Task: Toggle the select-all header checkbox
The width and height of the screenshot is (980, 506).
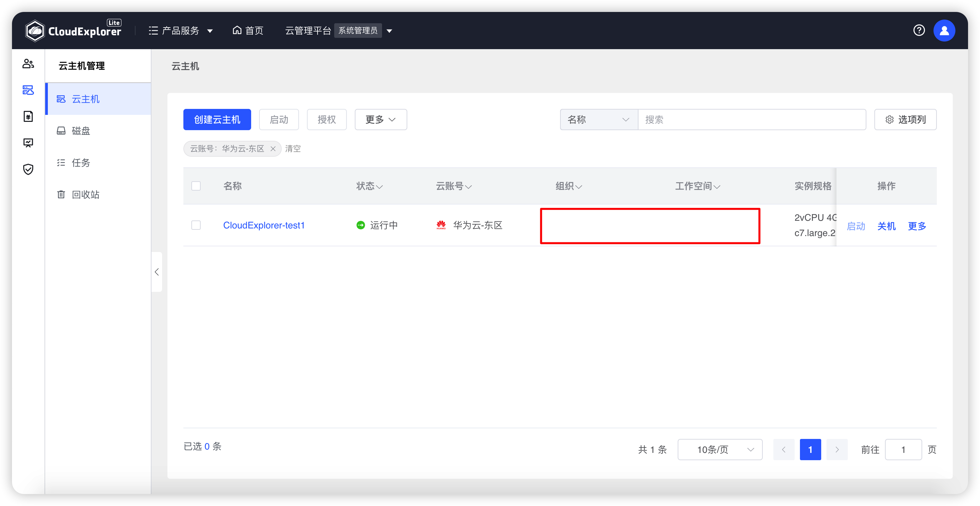Action: (196, 186)
